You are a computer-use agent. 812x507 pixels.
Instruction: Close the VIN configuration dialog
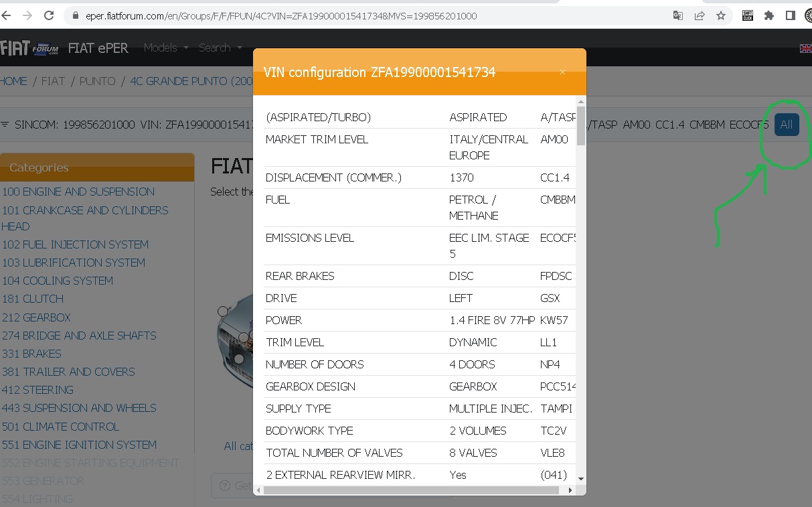562,72
